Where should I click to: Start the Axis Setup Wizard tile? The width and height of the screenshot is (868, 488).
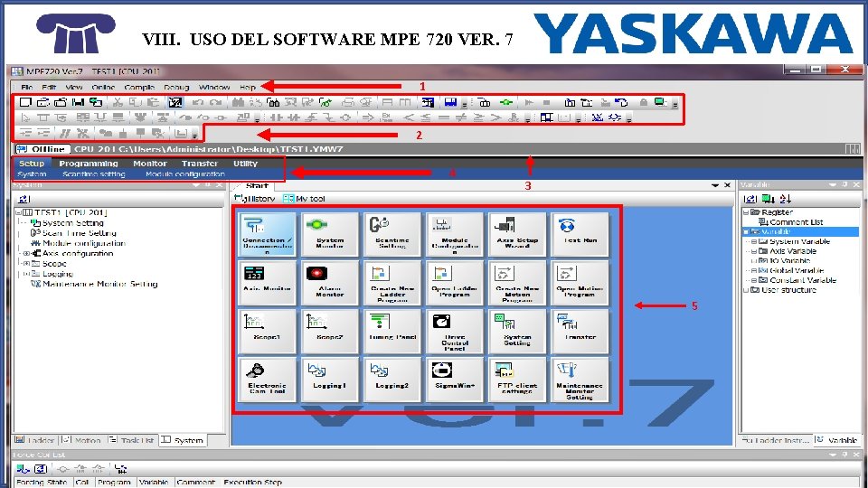coord(517,234)
